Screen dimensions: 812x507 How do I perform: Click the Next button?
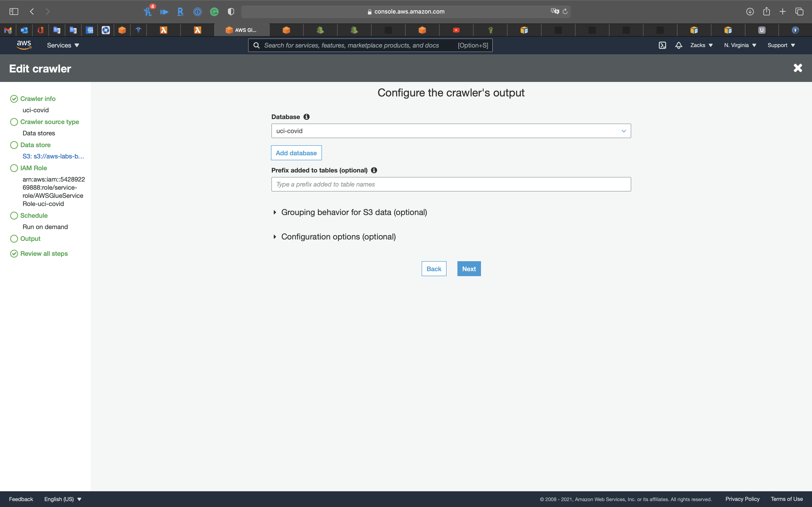[x=469, y=269]
